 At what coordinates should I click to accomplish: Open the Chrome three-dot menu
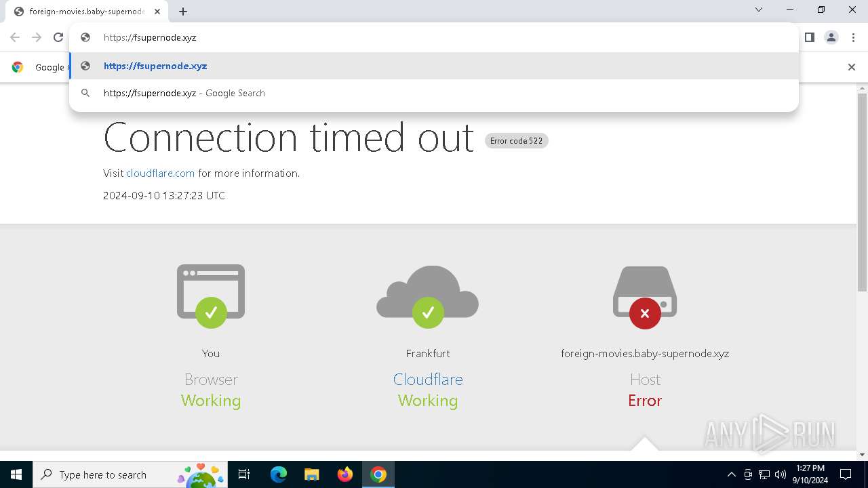click(x=853, y=37)
